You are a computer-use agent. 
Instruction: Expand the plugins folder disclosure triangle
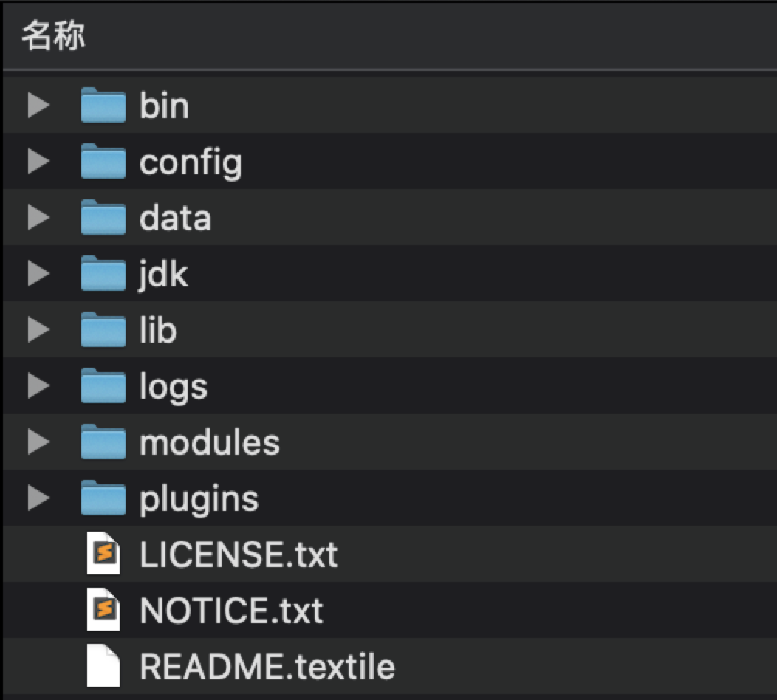(x=38, y=498)
